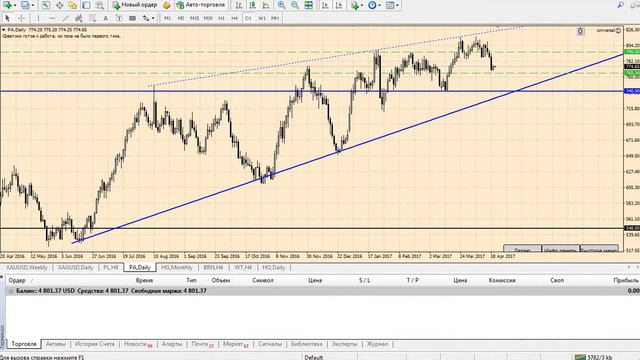The image size is (640, 360).
Task: Switch timeframe to MN
Action: click(275, 18)
